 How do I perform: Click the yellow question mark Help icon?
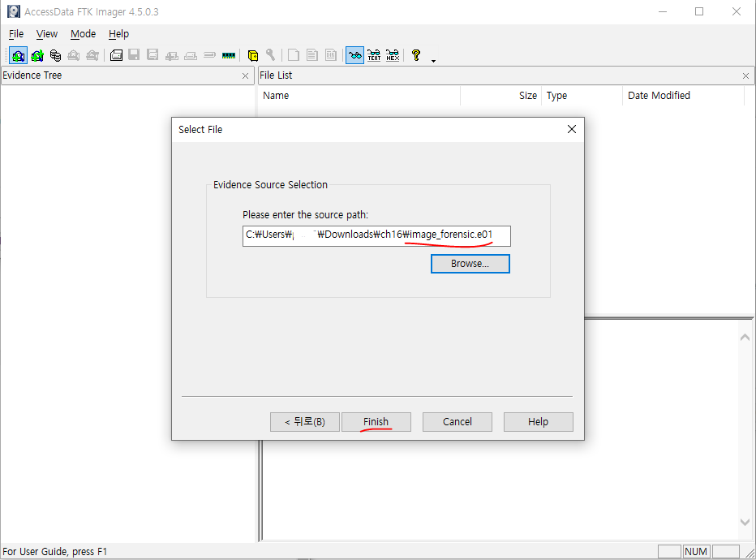pyautogui.click(x=416, y=55)
